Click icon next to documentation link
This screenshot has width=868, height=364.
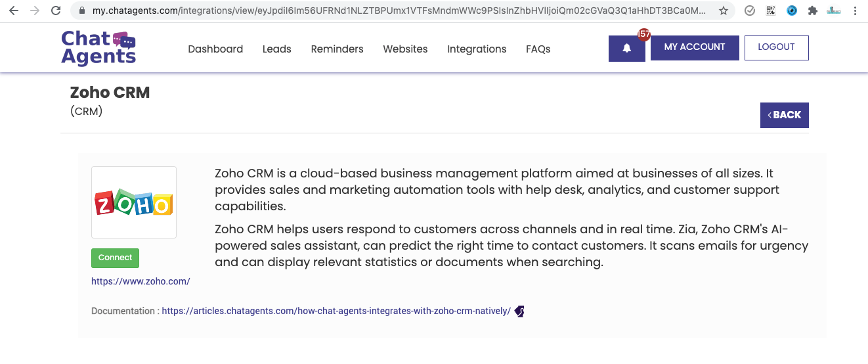point(519,311)
